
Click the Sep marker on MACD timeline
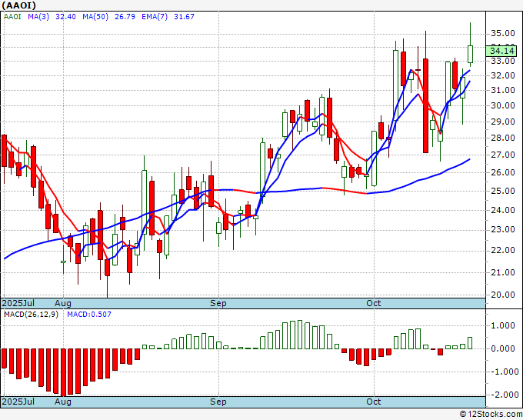218,402
